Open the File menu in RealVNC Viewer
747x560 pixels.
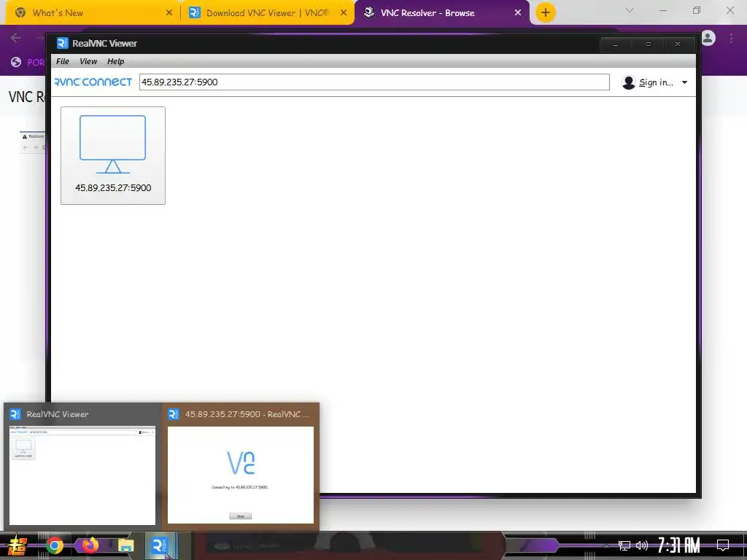pyautogui.click(x=63, y=61)
